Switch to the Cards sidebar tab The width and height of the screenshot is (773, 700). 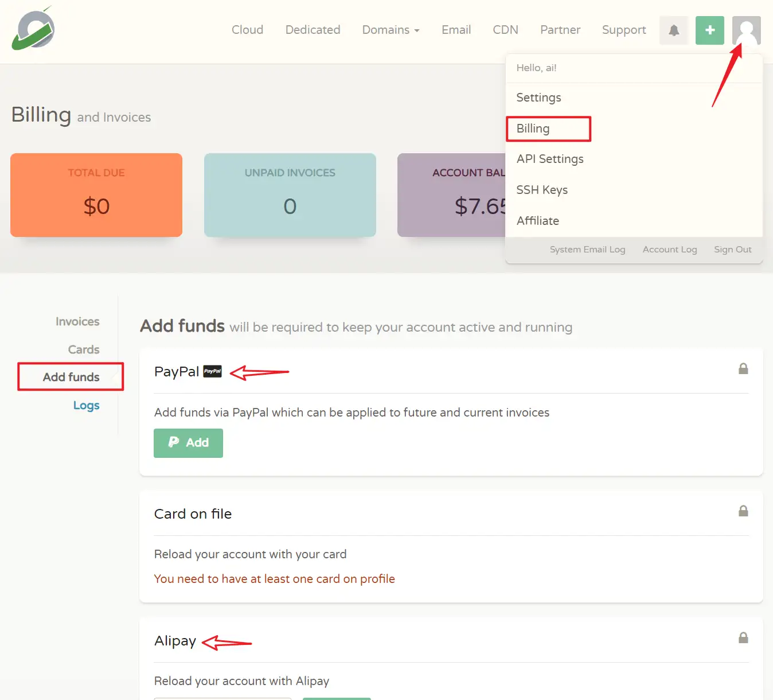coord(84,349)
